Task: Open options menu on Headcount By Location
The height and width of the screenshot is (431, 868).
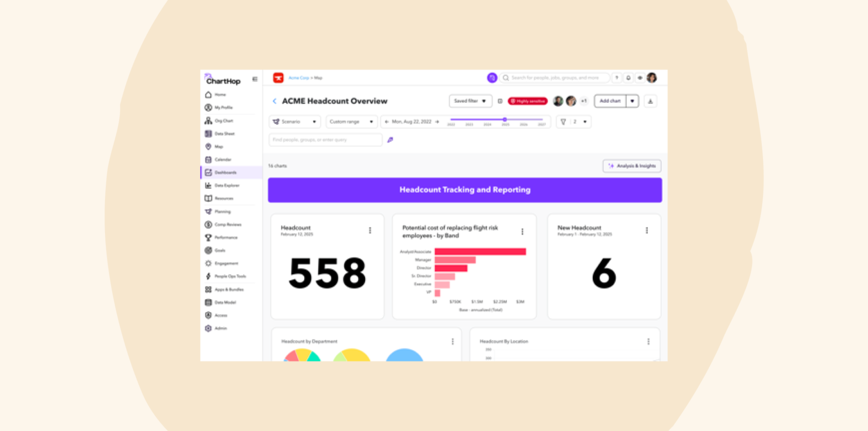Action: click(x=648, y=342)
